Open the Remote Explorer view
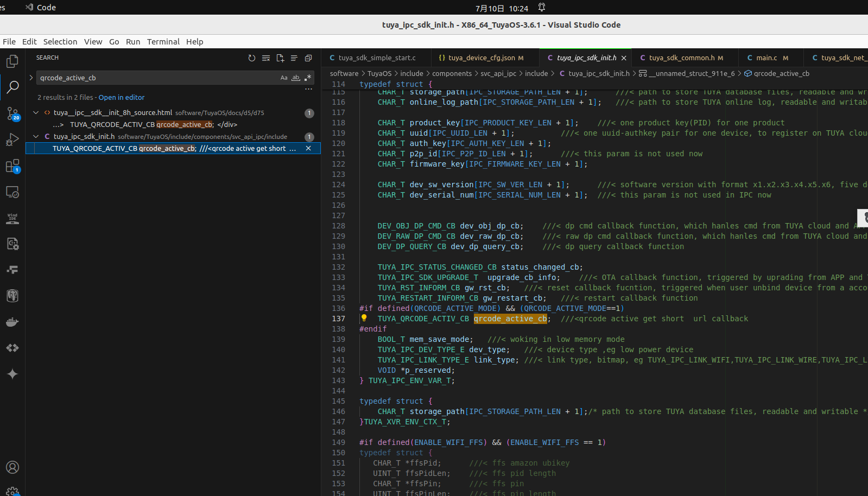Viewport: 868px width, 496px height. 12,192
